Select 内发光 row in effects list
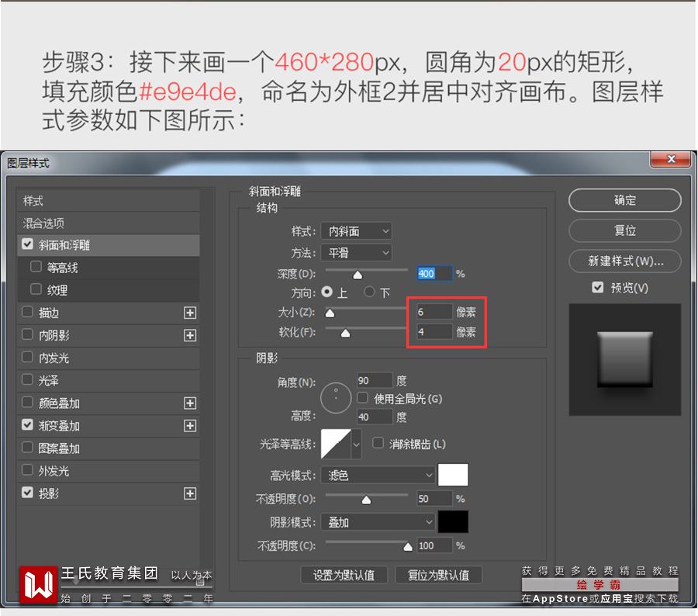 tap(108, 358)
